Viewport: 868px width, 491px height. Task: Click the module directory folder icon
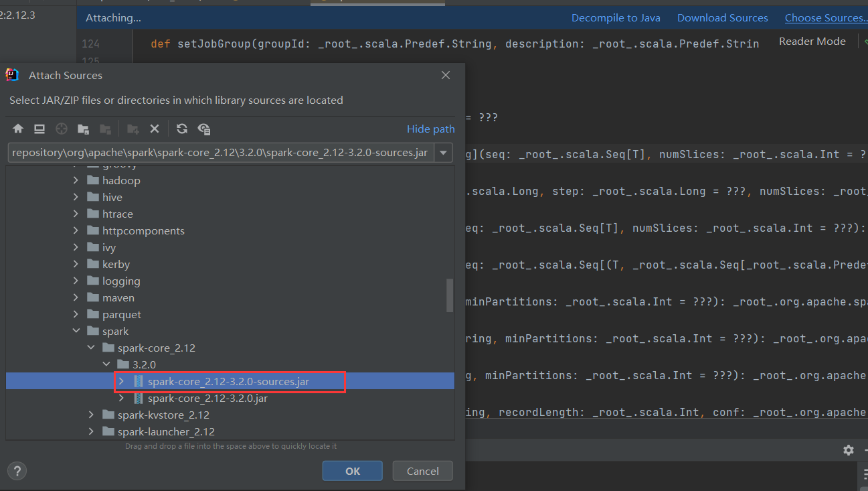[83, 129]
